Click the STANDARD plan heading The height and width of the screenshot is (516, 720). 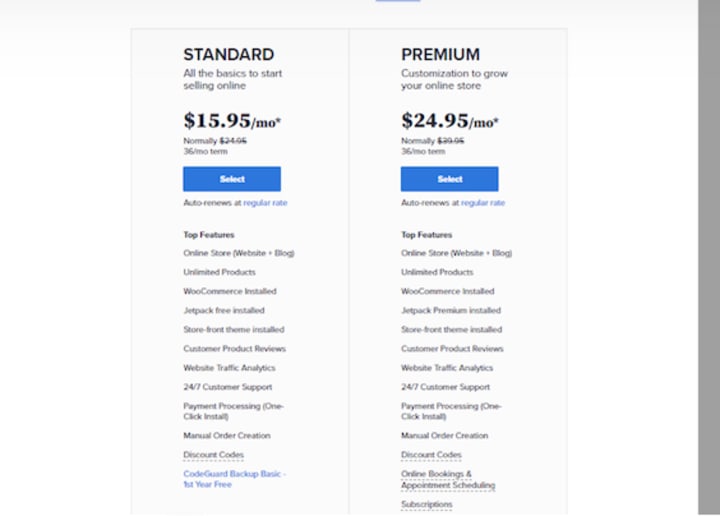click(228, 55)
